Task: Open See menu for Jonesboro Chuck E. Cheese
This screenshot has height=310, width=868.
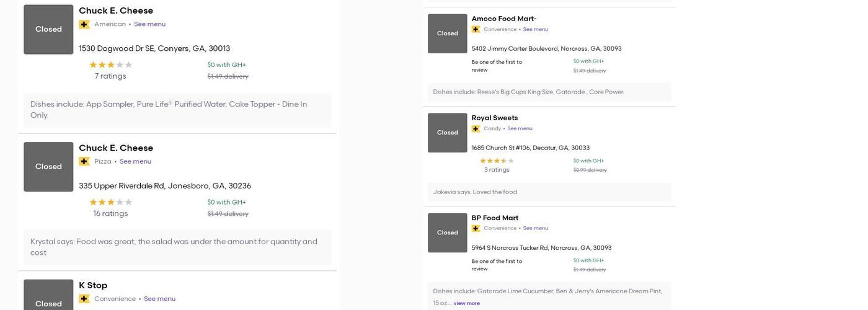Action: (x=135, y=161)
